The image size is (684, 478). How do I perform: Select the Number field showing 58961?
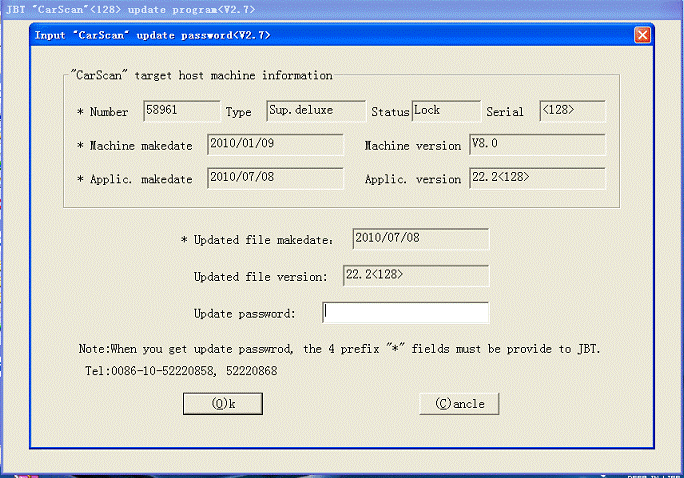[x=181, y=110]
